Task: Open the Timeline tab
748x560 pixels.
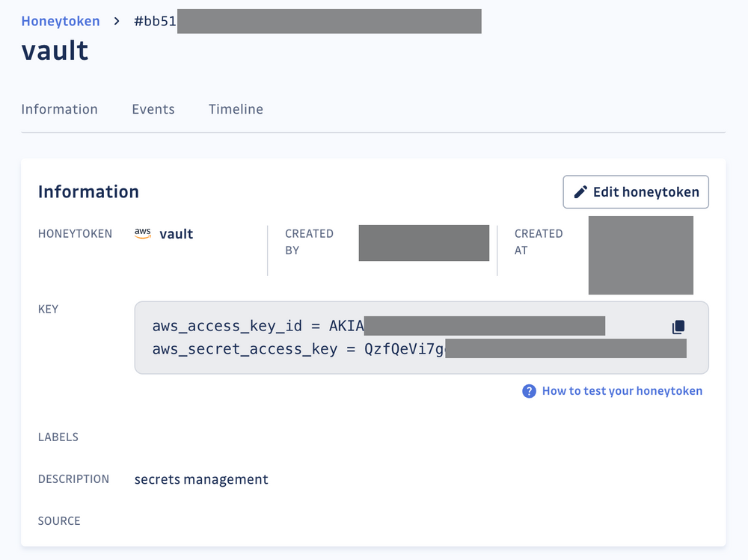Action: pos(236,109)
